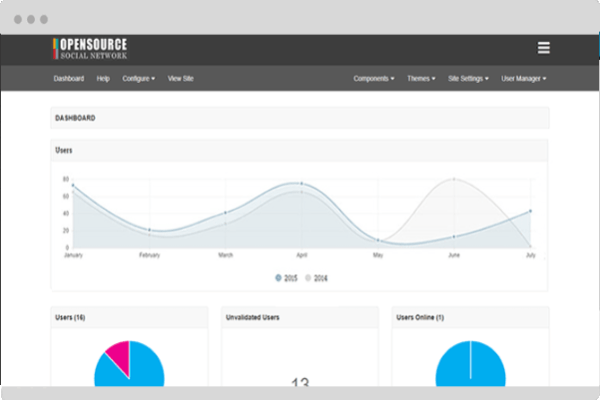Click the Opensource Social Network logo

[x=90, y=49]
